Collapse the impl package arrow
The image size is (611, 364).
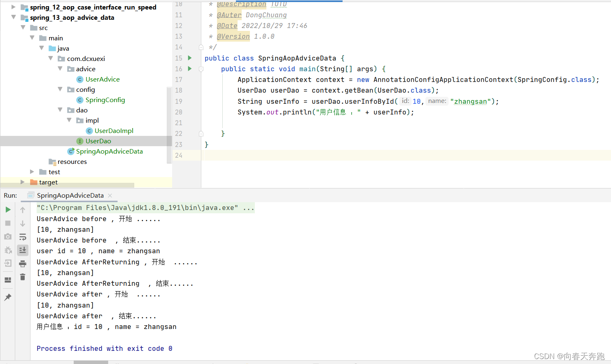[x=69, y=120]
